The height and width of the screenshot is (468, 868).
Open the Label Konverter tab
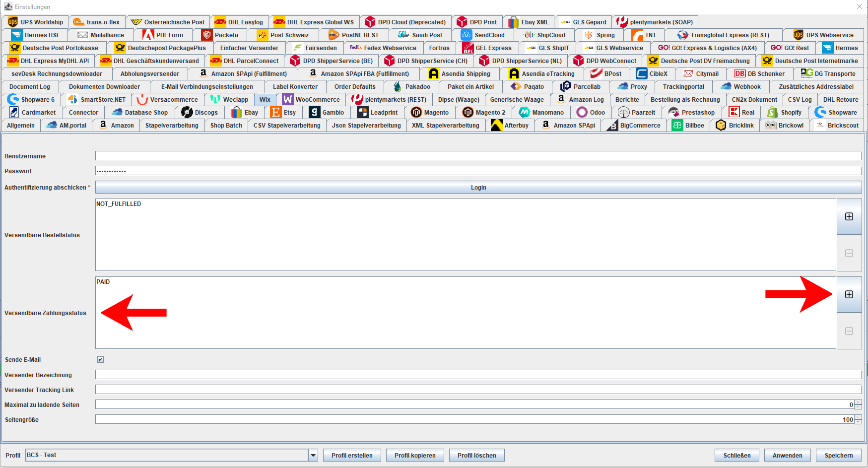click(x=295, y=86)
